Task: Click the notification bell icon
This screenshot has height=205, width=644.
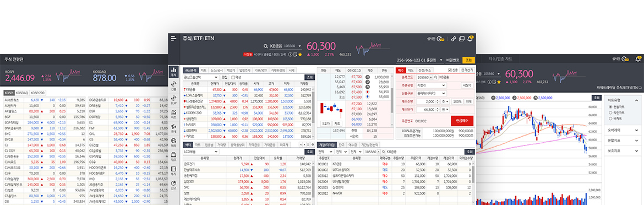Action: tap(470, 39)
